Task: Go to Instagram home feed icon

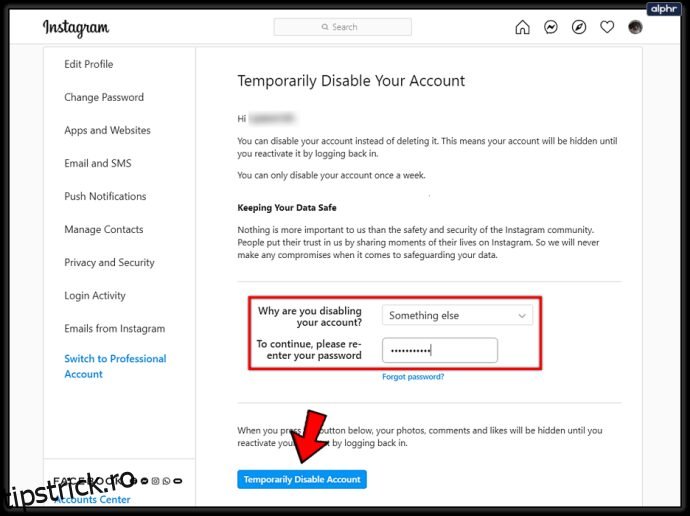Action: point(522,27)
